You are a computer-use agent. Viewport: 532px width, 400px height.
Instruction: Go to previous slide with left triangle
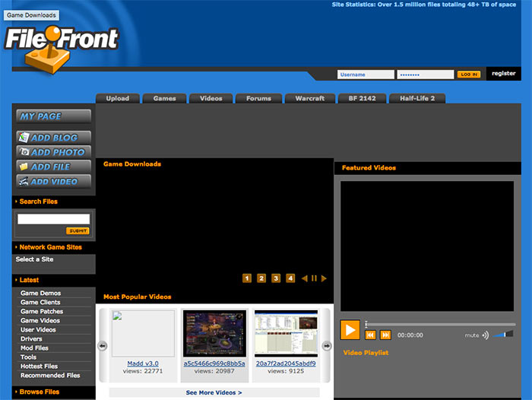click(x=304, y=278)
